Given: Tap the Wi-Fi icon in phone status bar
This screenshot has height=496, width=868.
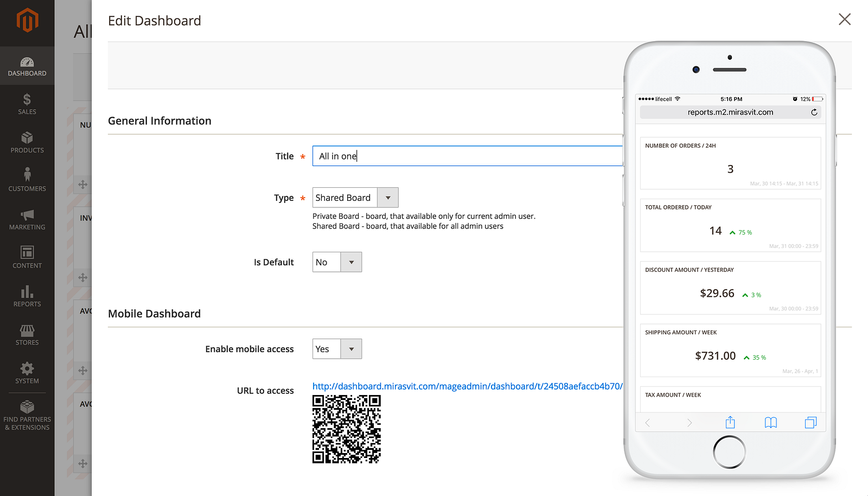Looking at the screenshot, I should pyautogui.click(x=677, y=99).
